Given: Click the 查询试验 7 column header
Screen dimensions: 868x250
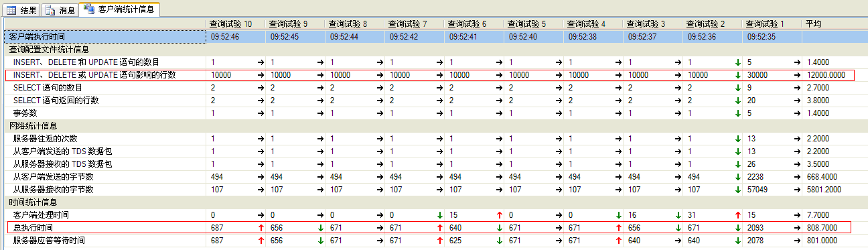Looking at the screenshot, I should click(x=414, y=23).
